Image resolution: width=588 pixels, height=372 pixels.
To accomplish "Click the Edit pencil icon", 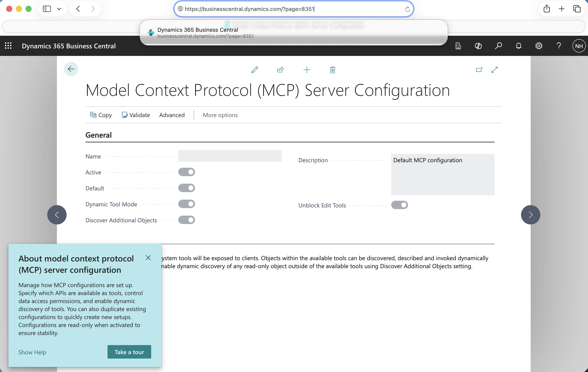I will 255,70.
